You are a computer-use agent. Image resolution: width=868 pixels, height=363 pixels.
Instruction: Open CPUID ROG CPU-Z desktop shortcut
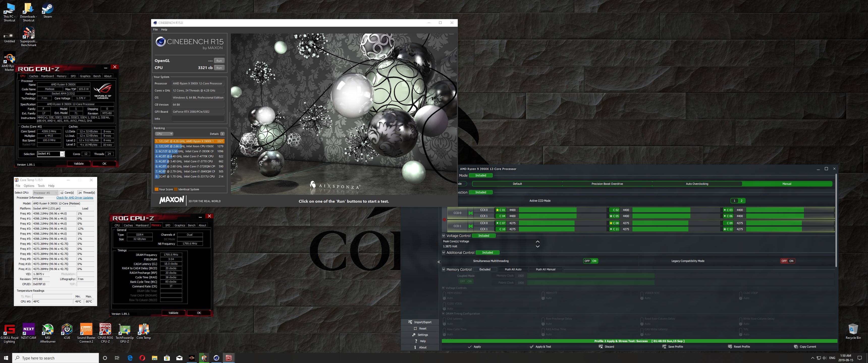click(x=105, y=333)
